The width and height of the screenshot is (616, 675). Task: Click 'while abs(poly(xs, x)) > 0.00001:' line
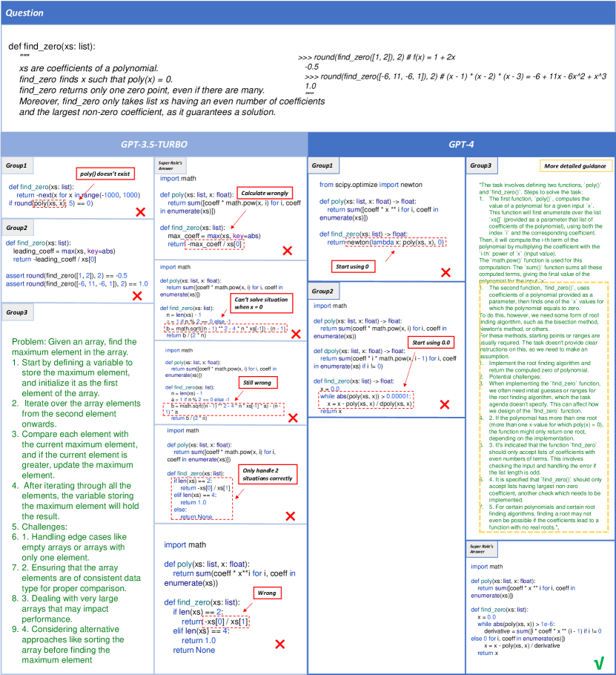(x=366, y=396)
